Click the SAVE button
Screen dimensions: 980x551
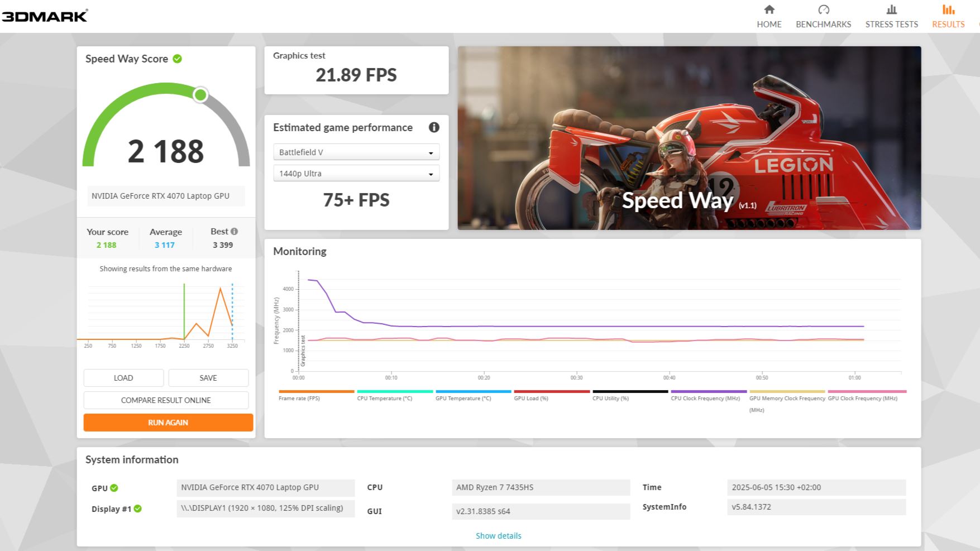208,378
